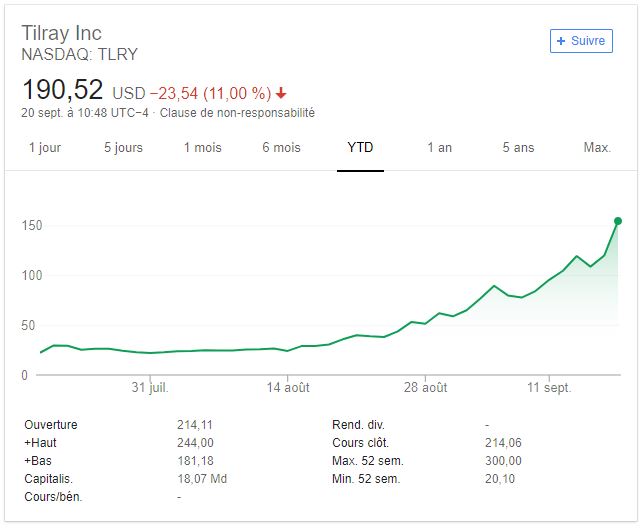Click the 190,52 stock price

click(x=62, y=90)
